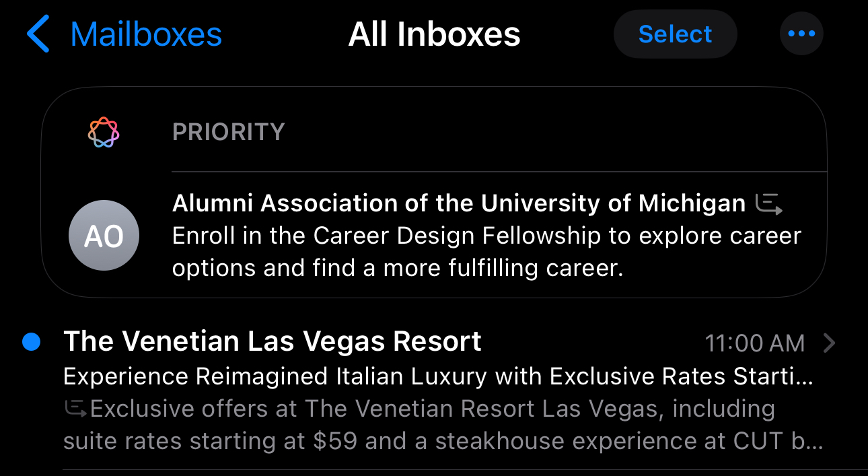This screenshot has width=868, height=476.
Task: Open the Alumni Association of Michigan email
Action: click(x=458, y=203)
